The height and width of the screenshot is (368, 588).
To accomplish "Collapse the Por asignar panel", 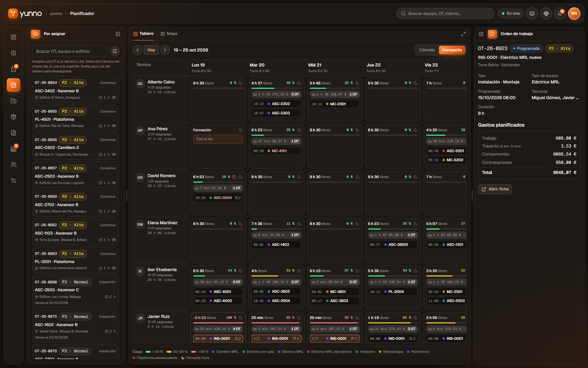I will [118, 34].
